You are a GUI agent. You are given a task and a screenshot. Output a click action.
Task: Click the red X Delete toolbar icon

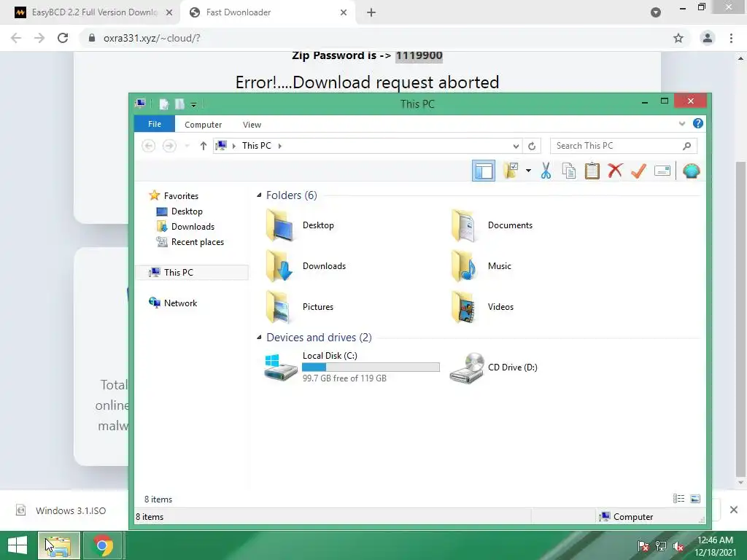coord(615,171)
